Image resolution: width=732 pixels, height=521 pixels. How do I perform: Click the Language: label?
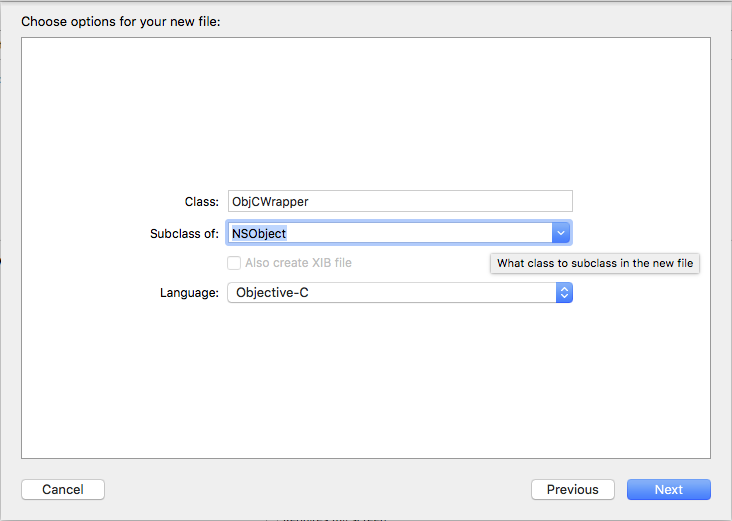[x=189, y=293]
